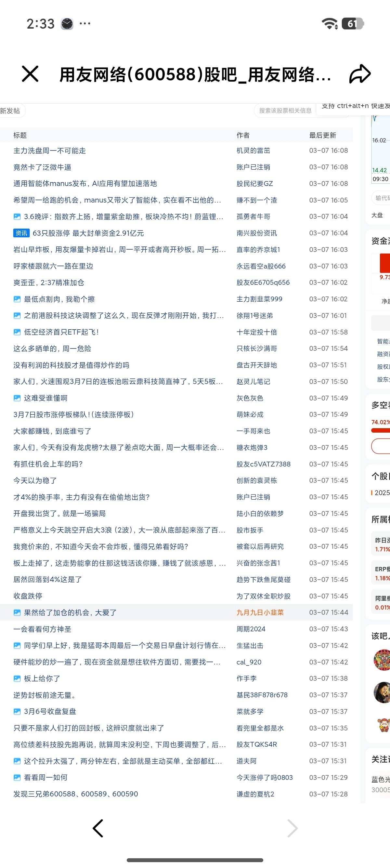Click image icon beside 板上给你了 post

[17, 678]
